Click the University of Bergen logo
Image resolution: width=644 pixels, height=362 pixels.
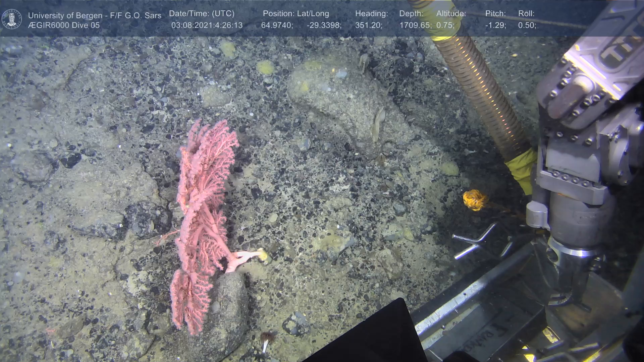coord(12,19)
